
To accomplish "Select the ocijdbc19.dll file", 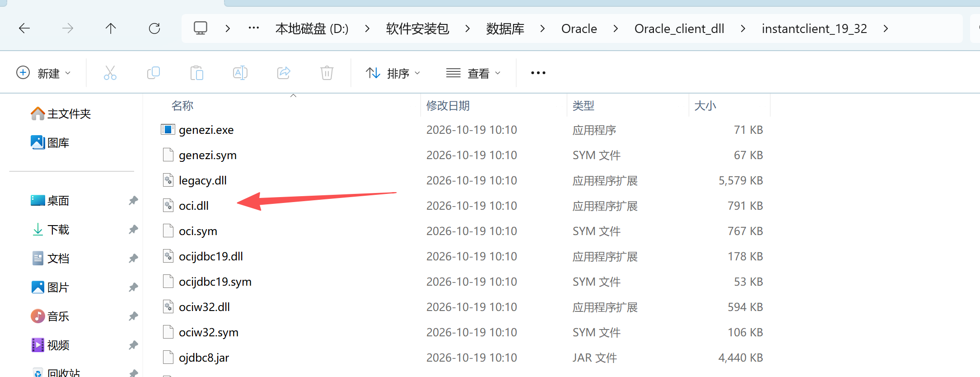I will pos(211,256).
